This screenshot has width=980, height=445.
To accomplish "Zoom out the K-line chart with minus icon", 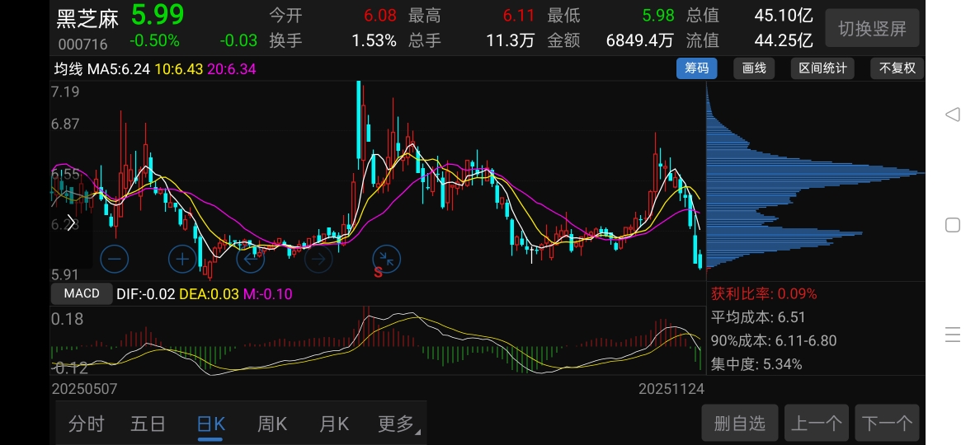I will pyautogui.click(x=115, y=259).
